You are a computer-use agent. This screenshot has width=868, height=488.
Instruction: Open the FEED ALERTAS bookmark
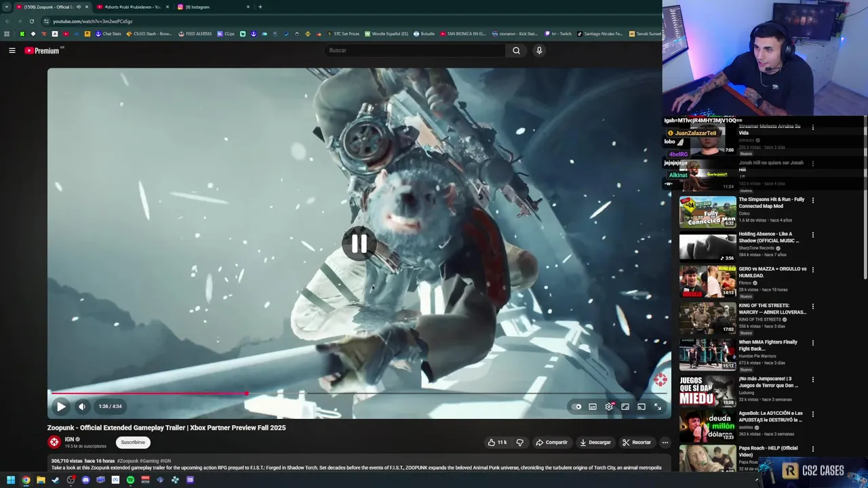pos(195,34)
